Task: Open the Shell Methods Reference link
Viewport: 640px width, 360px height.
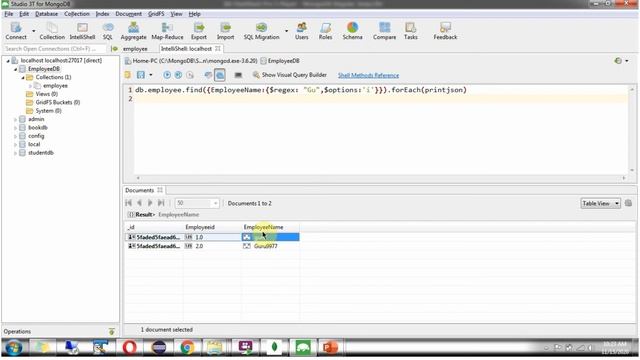Action: 368,76
